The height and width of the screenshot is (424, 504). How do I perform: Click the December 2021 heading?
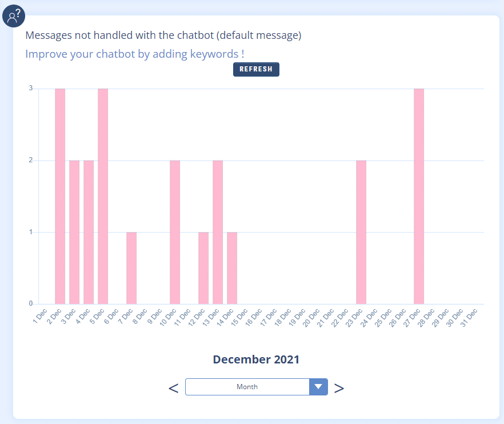tap(256, 359)
